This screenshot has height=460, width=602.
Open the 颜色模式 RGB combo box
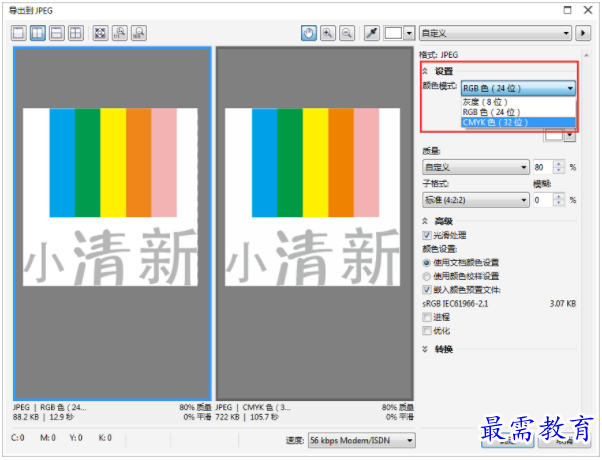click(x=518, y=88)
